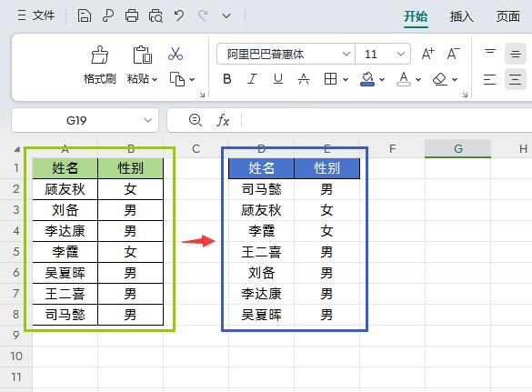Click the Strikethrough text icon
The width and height of the screenshot is (532, 392).
tap(304, 79)
